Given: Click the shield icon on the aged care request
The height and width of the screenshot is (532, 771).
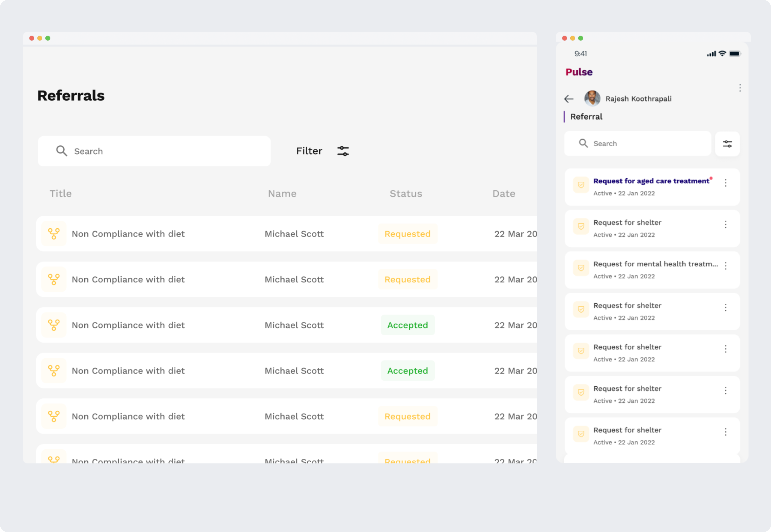Looking at the screenshot, I should point(581,185).
